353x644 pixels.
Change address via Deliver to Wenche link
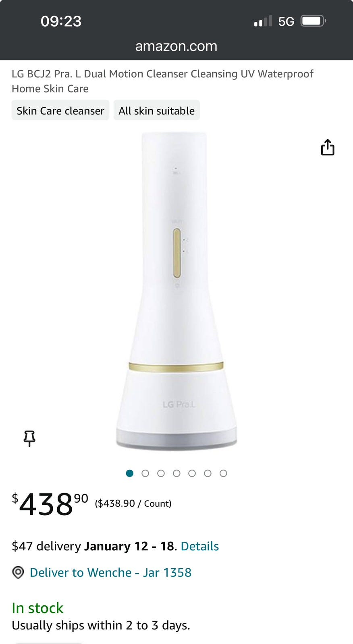(110, 572)
